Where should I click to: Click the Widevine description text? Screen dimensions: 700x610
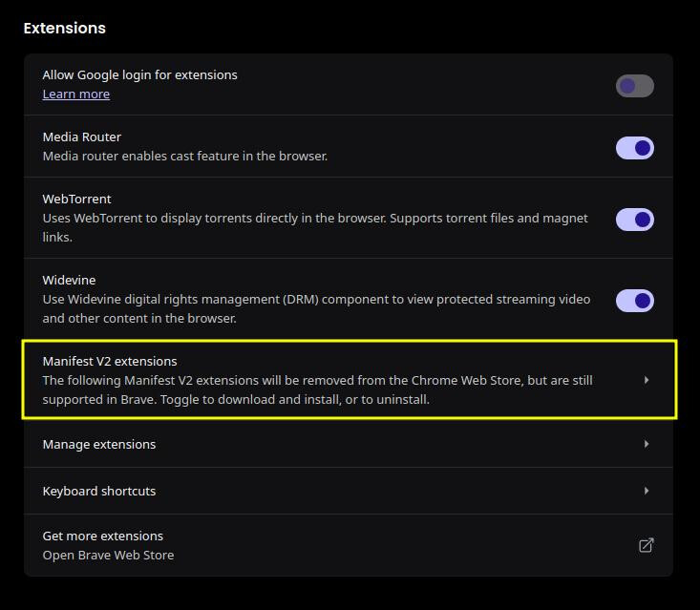pos(316,308)
